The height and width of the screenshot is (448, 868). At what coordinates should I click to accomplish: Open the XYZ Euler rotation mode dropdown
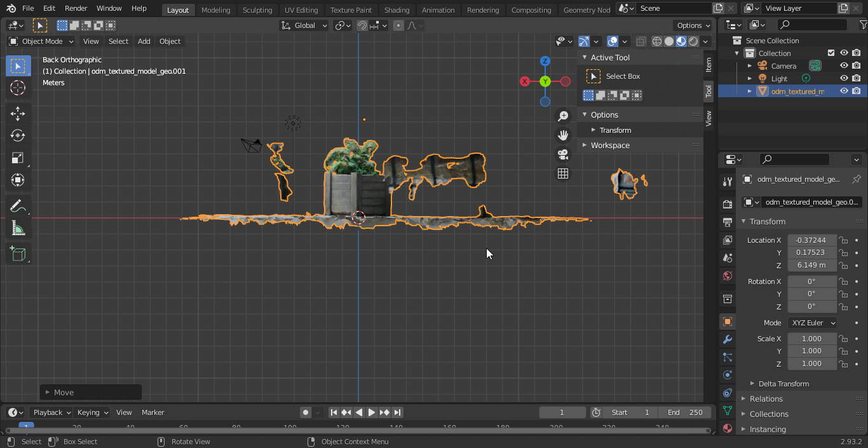813,323
